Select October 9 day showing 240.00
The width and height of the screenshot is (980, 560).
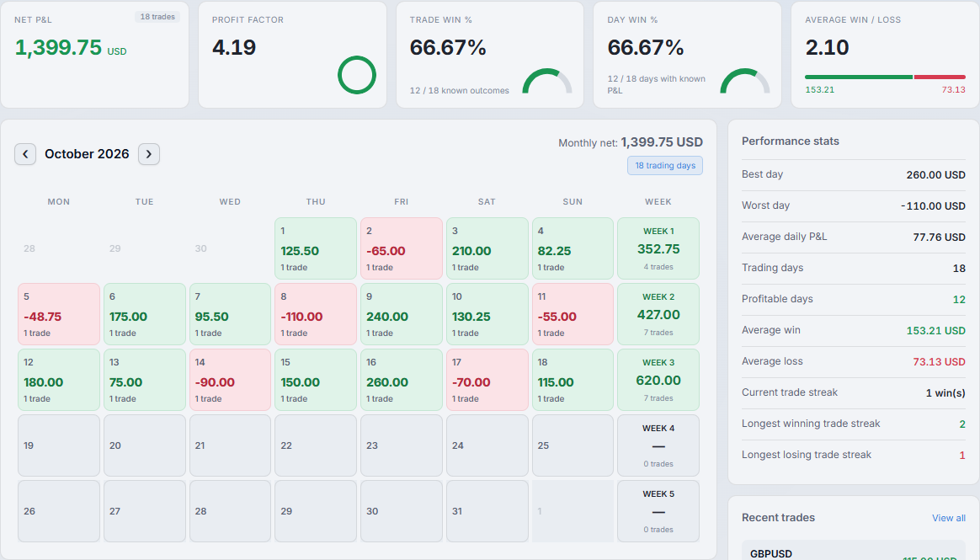pos(402,314)
